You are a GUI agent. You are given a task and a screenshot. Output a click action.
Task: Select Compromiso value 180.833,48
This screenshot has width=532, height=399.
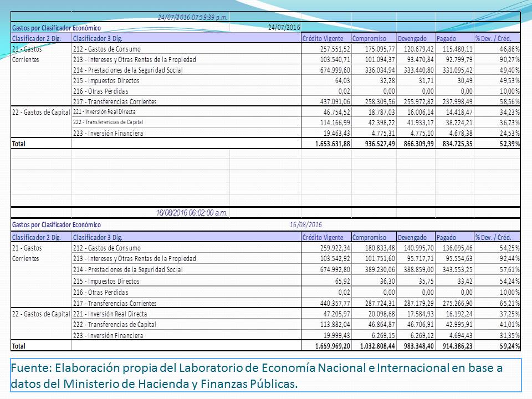click(380, 248)
